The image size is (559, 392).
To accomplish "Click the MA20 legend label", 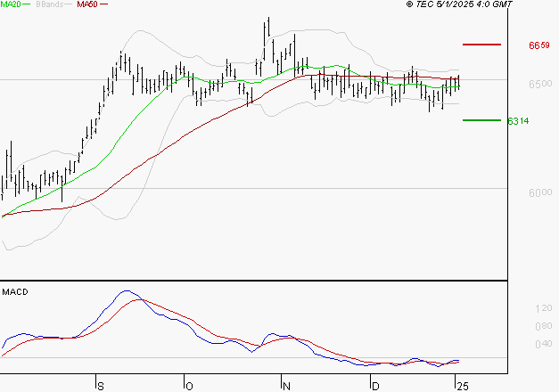I will pos(11,4).
